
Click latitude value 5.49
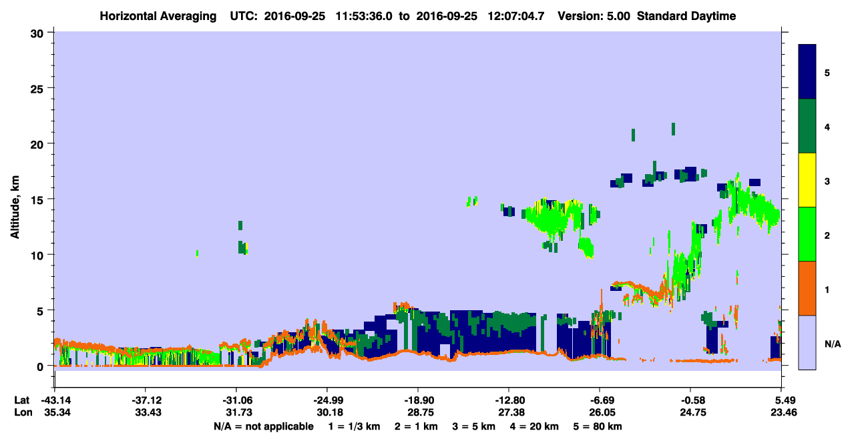click(781, 400)
